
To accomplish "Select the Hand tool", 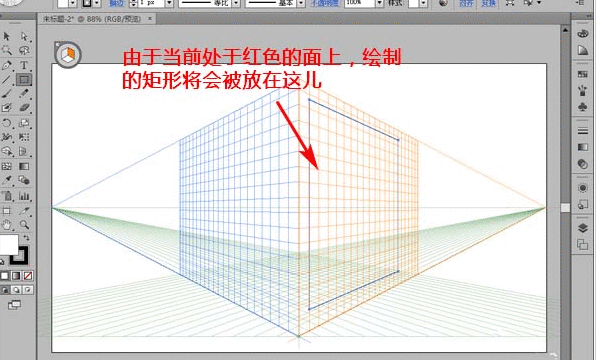I will pyautogui.click(x=6, y=225).
